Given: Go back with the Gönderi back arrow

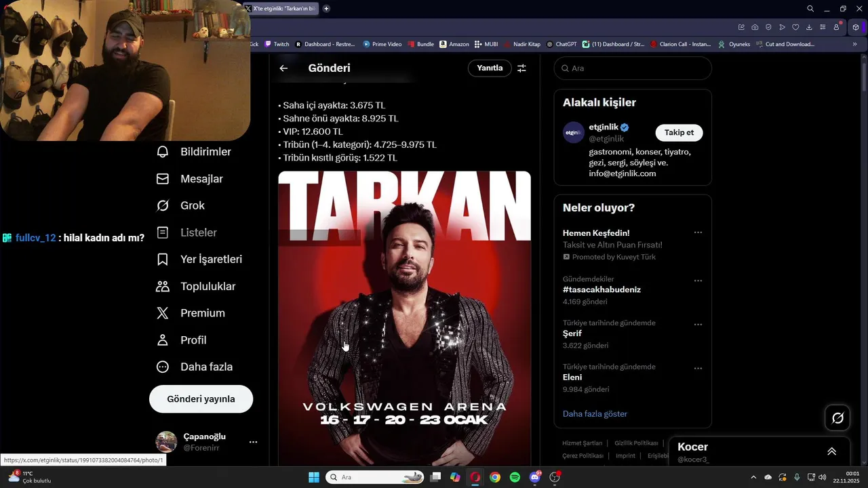Looking at the screenshot, I should [283, 68].
